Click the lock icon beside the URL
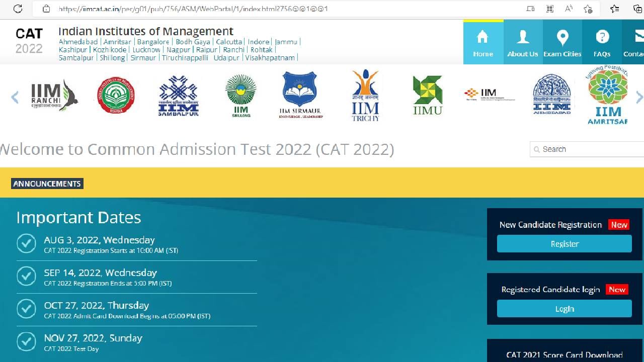Image resolution: width=644 pixels, height=362 pixels. [46, 9]
